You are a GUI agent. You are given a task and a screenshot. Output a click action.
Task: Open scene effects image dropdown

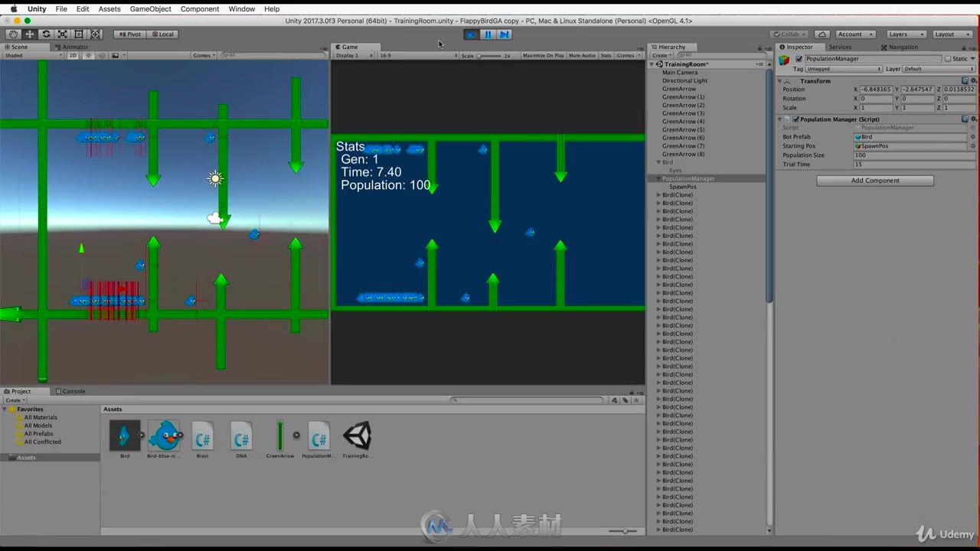pyautogui.click(x=117, y=55)
